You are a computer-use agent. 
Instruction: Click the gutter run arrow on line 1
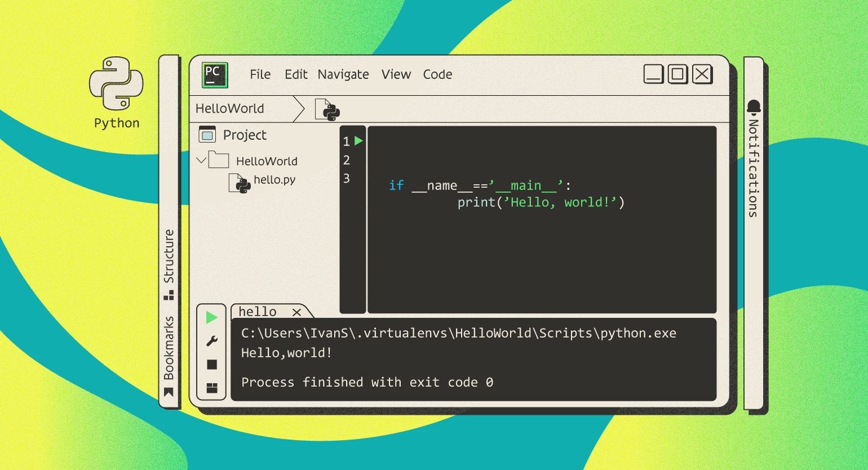click(x=358, y=141)
